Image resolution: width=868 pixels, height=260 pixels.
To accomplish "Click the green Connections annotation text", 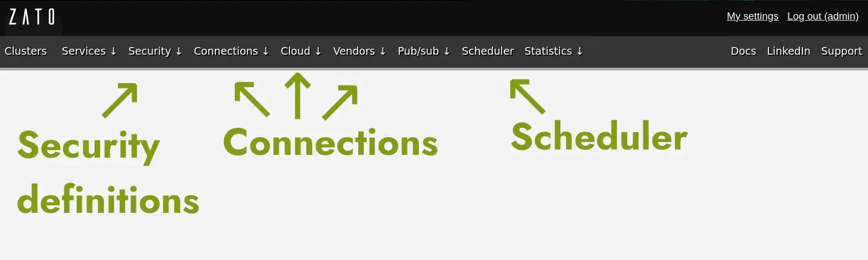I will (330, 143).
